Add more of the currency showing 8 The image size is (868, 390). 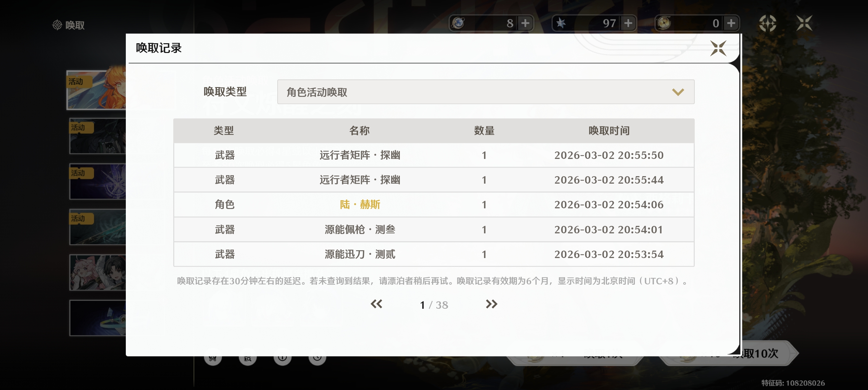[525, 23]
